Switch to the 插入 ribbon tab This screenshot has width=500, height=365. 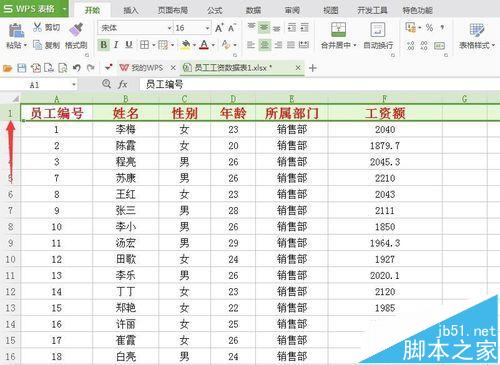[x=131, y=10]
